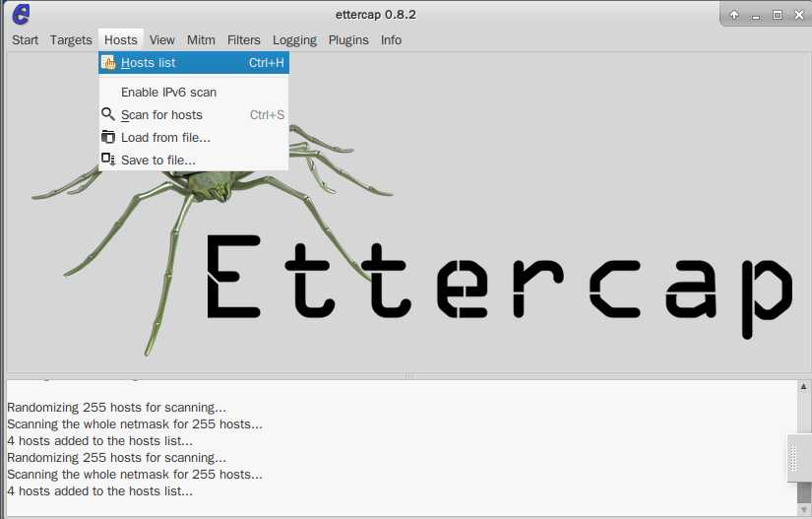This screenshot has height=519, width=812.
Task: Click the Load from file icon
Action: tap(107, 137)
